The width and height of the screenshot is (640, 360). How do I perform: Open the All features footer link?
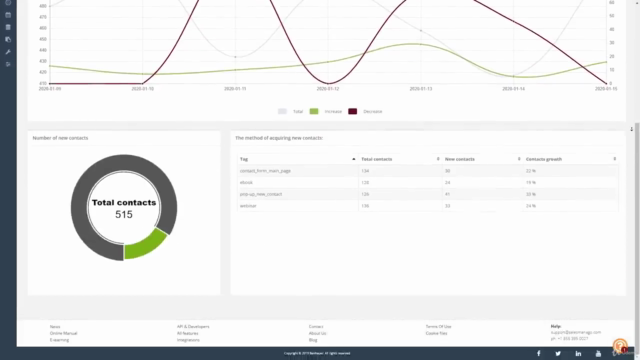coord(188,333)
